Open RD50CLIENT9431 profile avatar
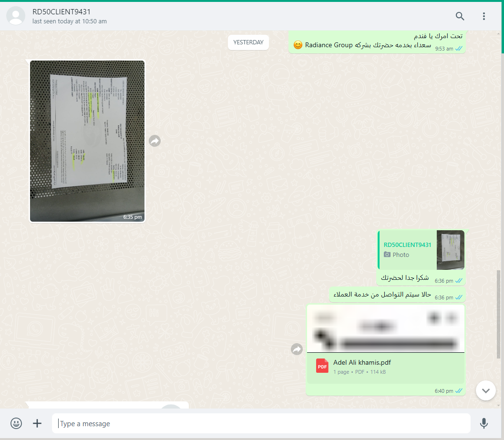Viewport: 504px width, 440px height. [16, 16]
